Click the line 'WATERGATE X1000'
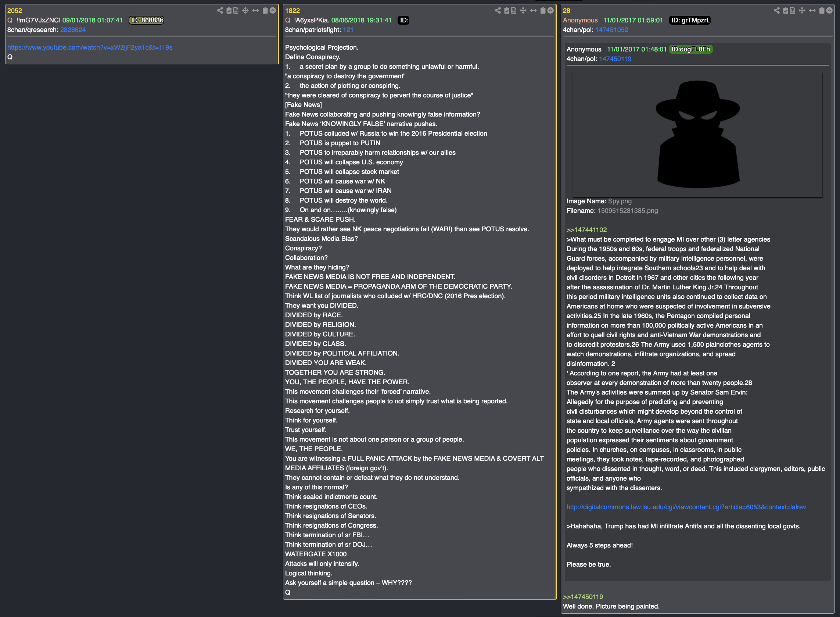The image size is (840, 617). (316, 554)
